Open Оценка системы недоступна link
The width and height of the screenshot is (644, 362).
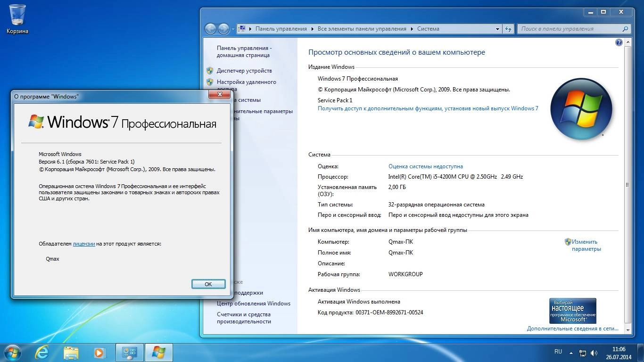click(x=426, y=166)
